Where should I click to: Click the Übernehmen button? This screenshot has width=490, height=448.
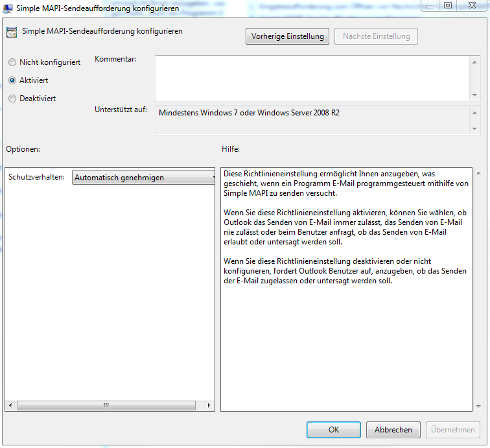pyautogui.click(x=453, y=430)
